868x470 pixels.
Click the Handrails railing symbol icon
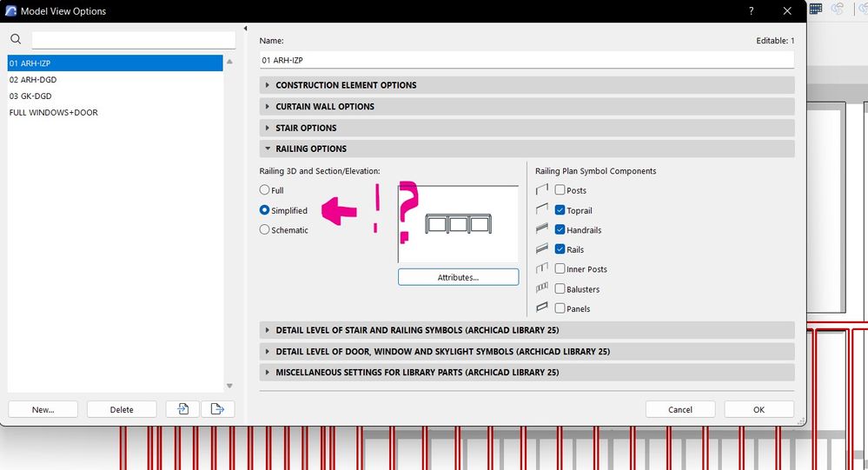click(542, 229)
